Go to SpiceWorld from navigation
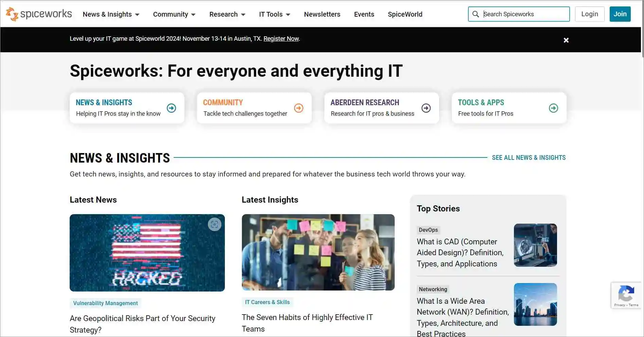This screenshot has width=644, height=337. 405,14
